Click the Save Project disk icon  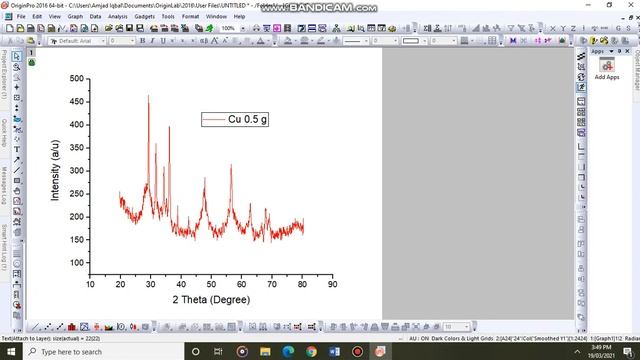(x=129, y=28)
